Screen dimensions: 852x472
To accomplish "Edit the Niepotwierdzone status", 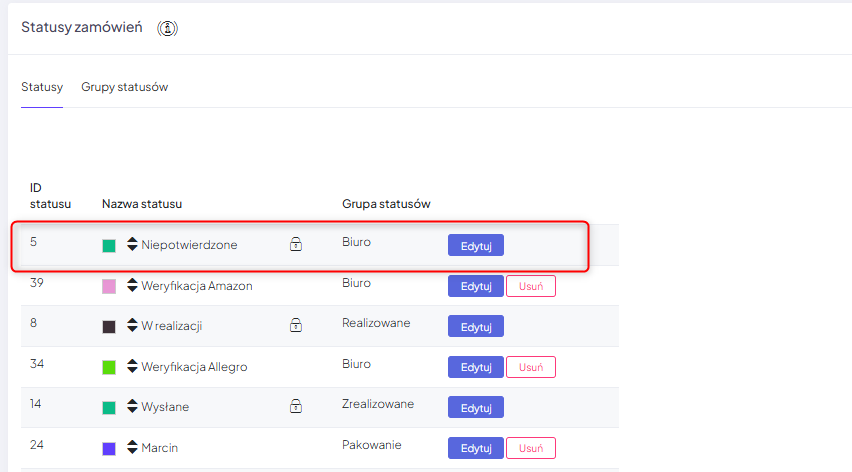I will point(475,245).
